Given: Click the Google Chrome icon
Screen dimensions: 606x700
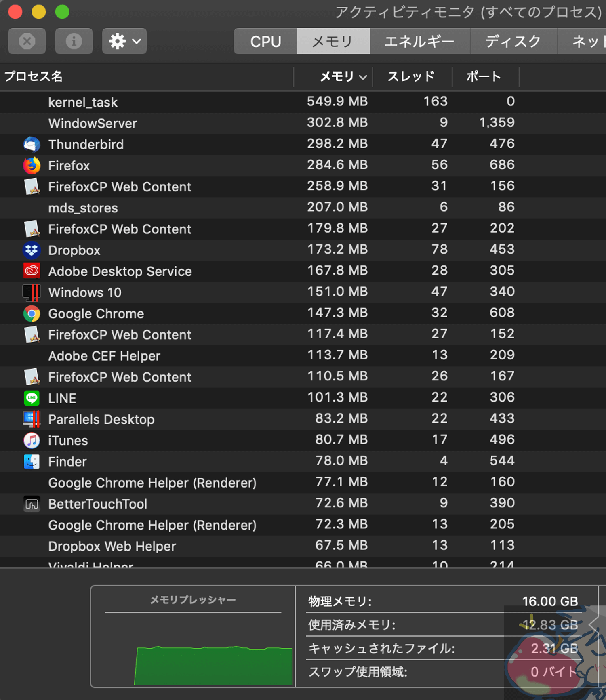Looking at the screenshot, I should coord(32,313).
